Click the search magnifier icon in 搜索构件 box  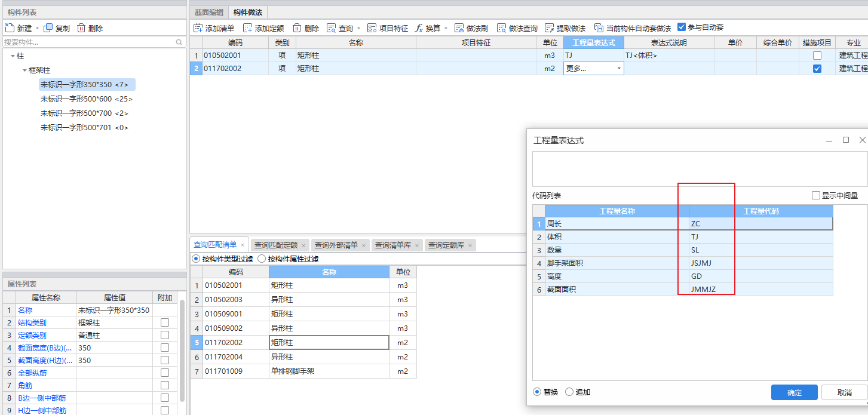[x=179, y=42]
